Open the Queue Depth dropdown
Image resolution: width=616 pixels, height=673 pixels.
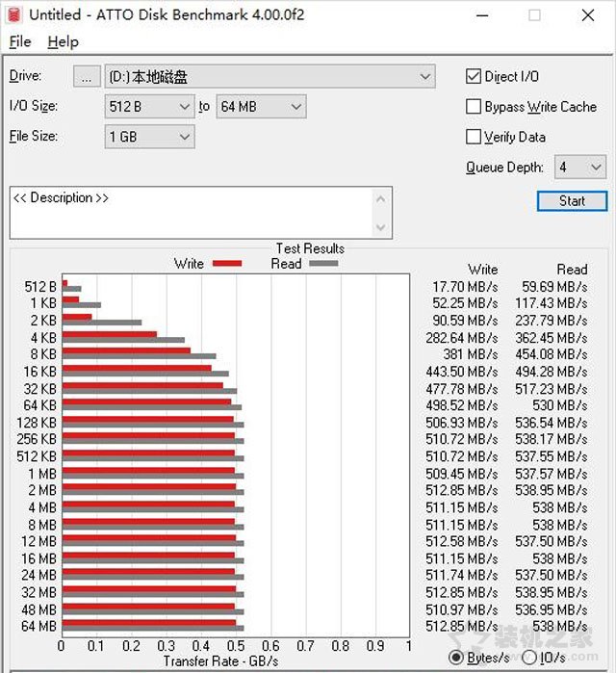click(580, 167)
